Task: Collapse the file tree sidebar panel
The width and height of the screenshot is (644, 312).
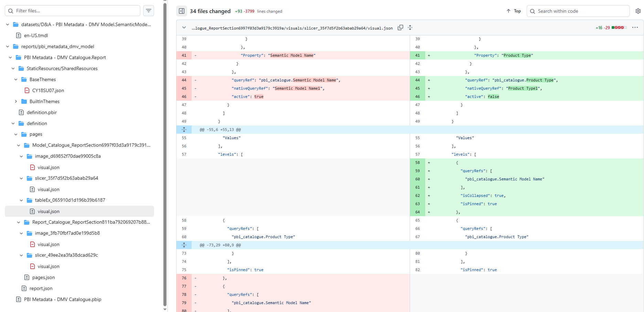Action: [x=181, y=11]
